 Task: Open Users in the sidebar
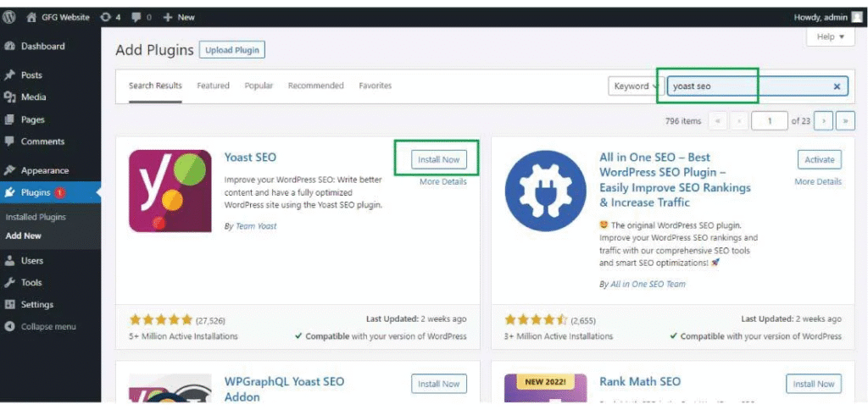point(31,261)
